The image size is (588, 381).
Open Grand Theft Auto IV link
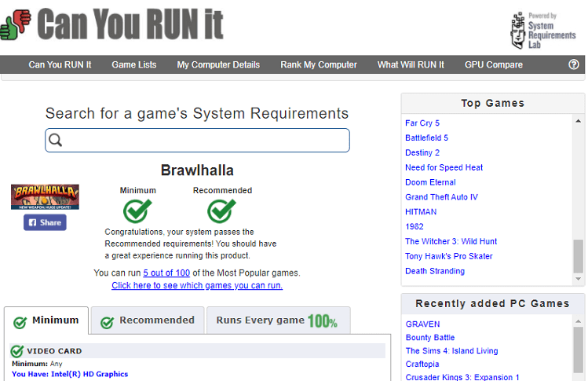click(441, 197)
